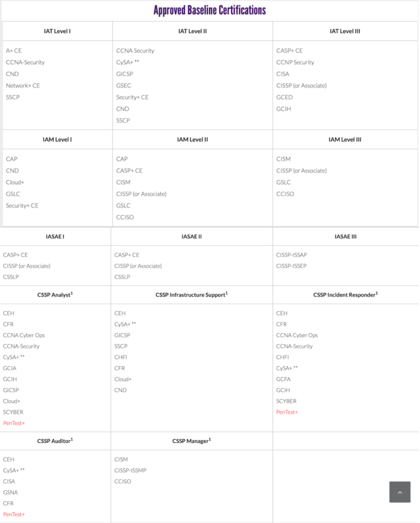
Task: Click CCNA Cyber Ops under CSSP Analyst
Action: [x=24, y=335]
